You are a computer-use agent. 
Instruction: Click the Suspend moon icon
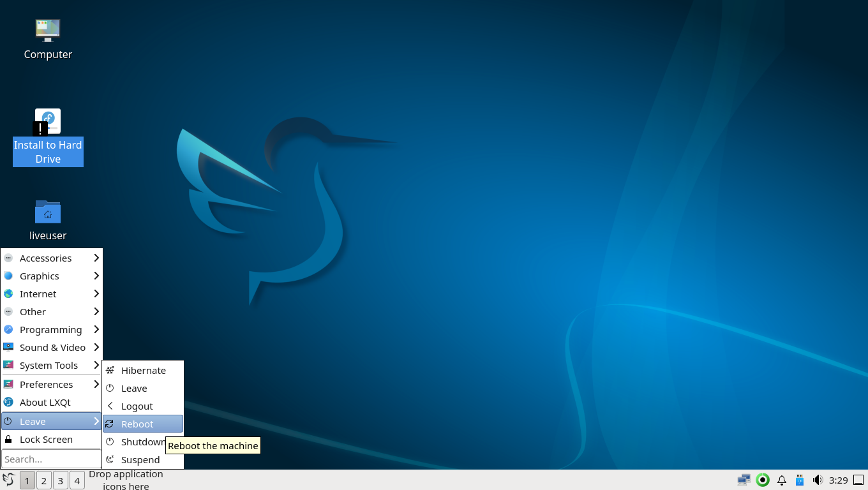110,460
